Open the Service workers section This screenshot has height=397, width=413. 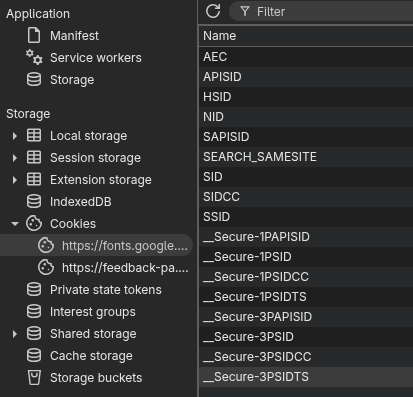click(96, 58)
